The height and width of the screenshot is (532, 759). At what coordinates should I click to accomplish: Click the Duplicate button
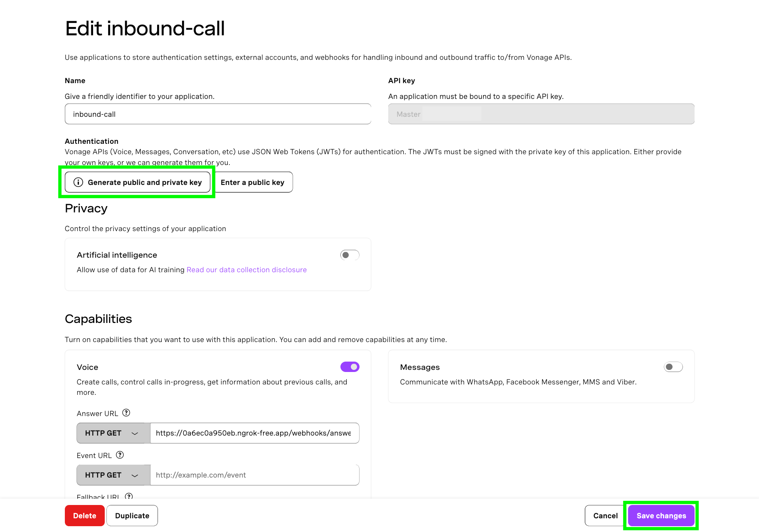[132, 515]
